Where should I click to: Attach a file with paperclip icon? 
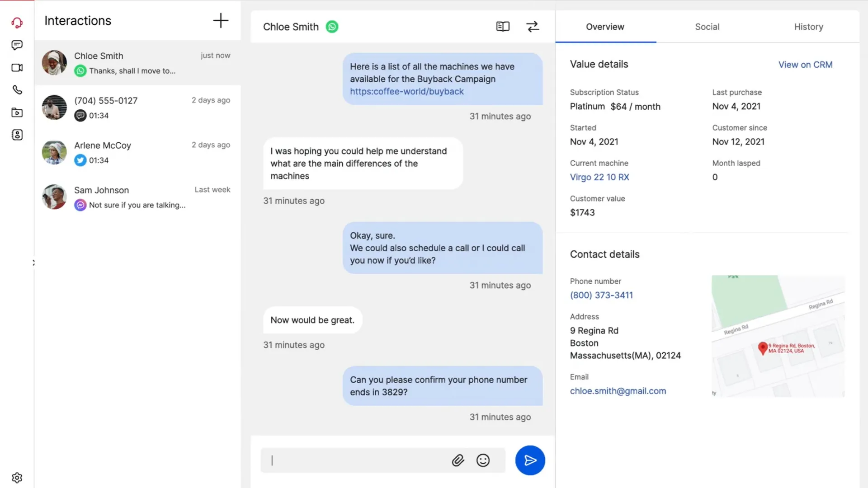[458, 460]
